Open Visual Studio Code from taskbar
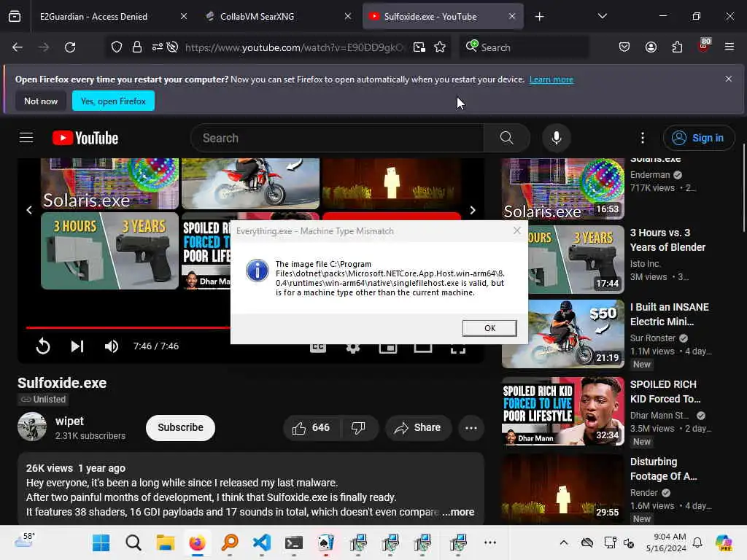747x560 pixels. tap(262, 542)
